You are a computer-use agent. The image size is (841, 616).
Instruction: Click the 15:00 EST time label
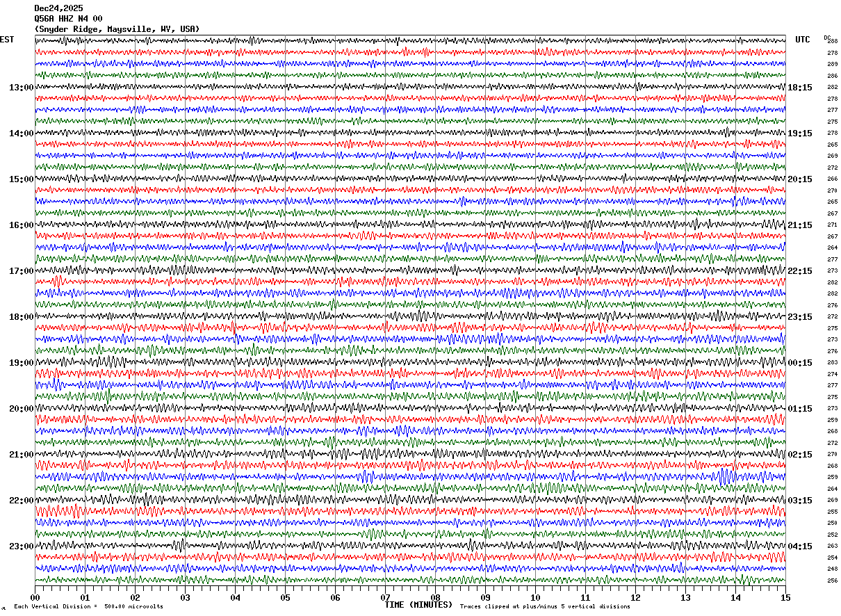[22, 179]
